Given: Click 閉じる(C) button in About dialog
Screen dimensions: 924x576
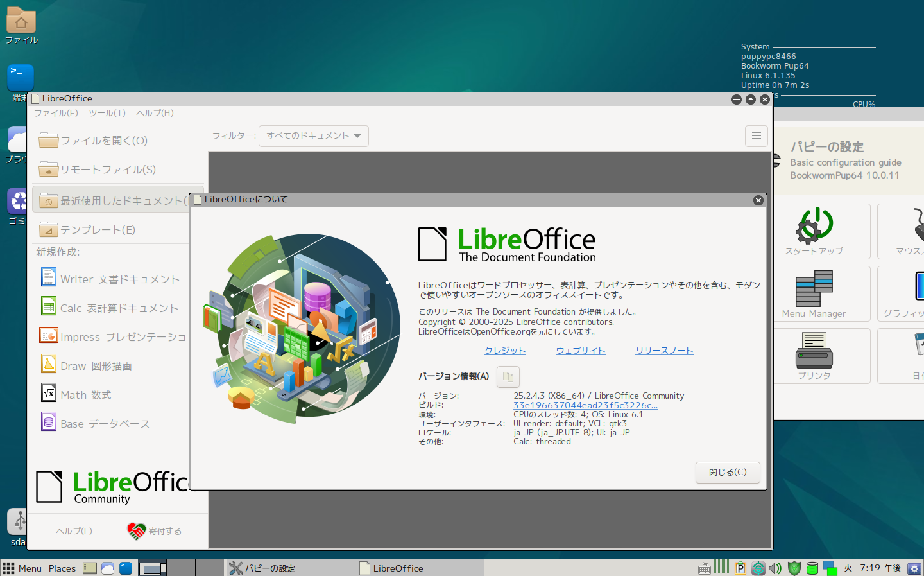Looking at the screenshot, I should (x=728, y=472).
